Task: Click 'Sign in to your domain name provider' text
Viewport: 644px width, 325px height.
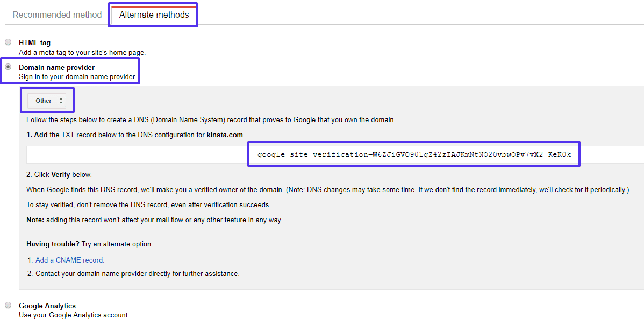Action: pos(77,77)
